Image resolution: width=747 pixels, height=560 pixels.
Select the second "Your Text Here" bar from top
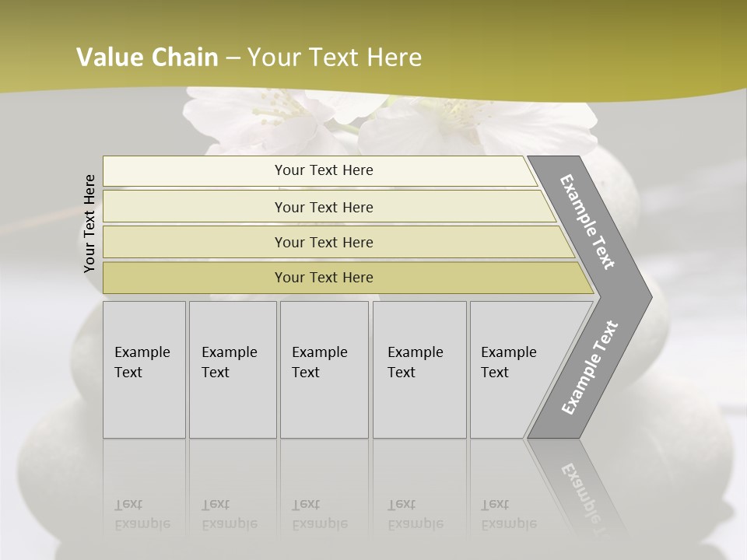point(323,207)
